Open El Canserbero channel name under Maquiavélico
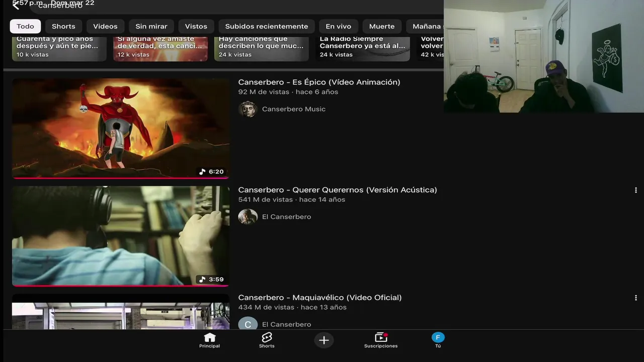644x362 pixels. coord(286,324)
